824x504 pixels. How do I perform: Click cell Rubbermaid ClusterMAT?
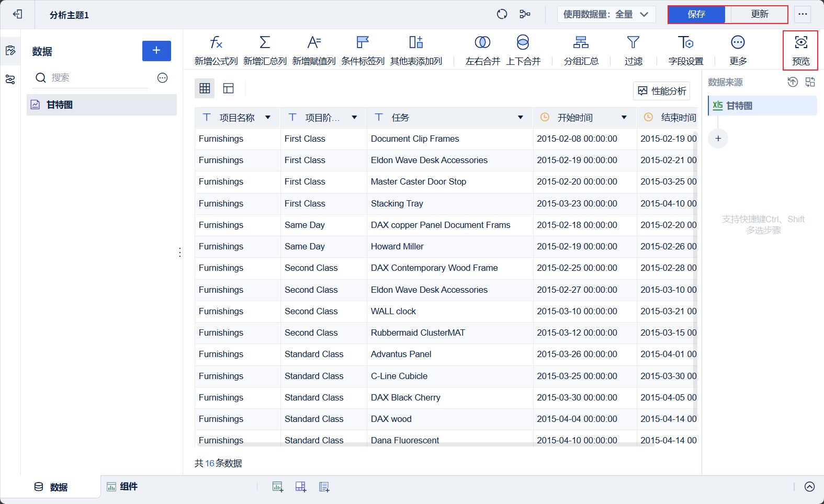pyautogui.click(x=450, y=333)
